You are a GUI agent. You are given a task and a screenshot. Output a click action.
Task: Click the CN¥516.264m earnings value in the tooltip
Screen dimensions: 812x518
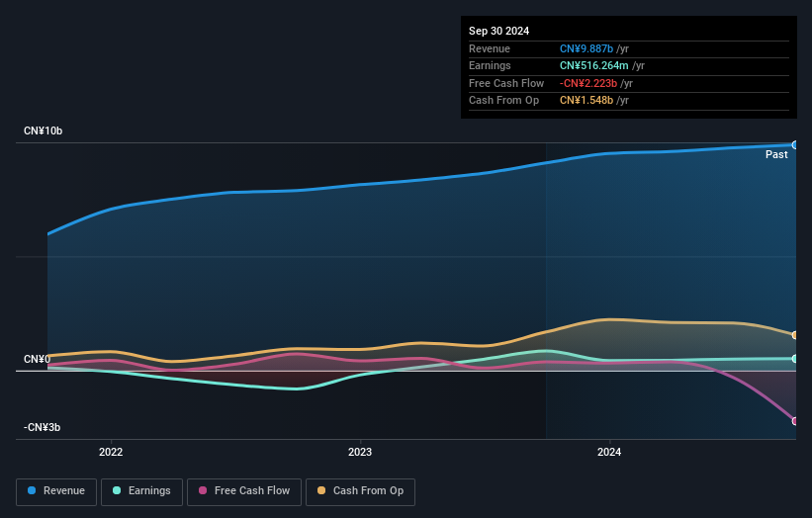click(x=594, y=65)
